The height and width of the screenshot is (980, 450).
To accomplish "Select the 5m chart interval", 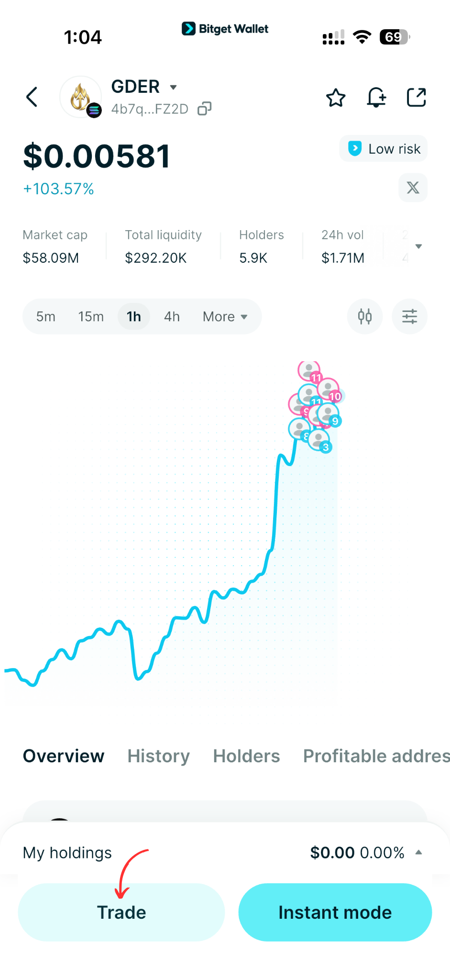I will click(46, 317).
